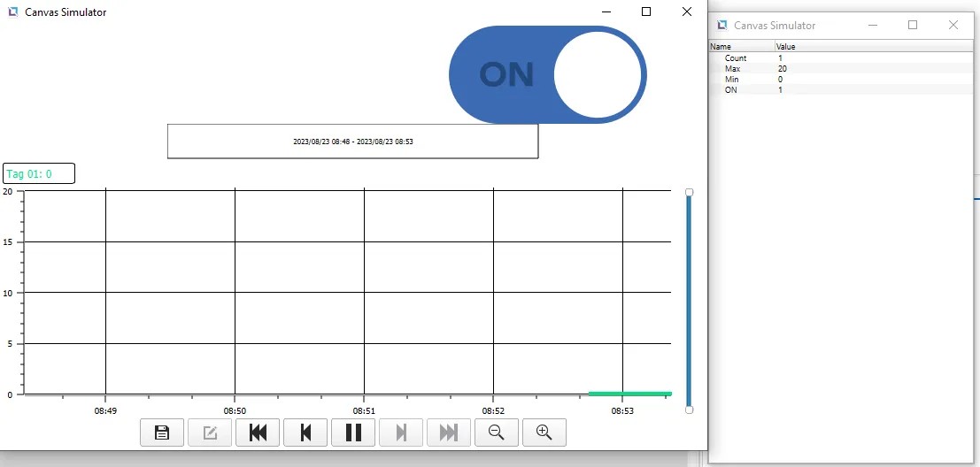Step forward one frame in the trend

pyautogui.click(x=401, y=433)
